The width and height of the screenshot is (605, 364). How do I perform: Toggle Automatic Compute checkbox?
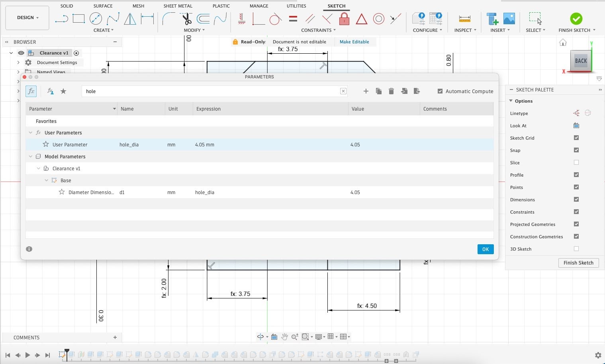pyautogui.click(x=440, y=91)
